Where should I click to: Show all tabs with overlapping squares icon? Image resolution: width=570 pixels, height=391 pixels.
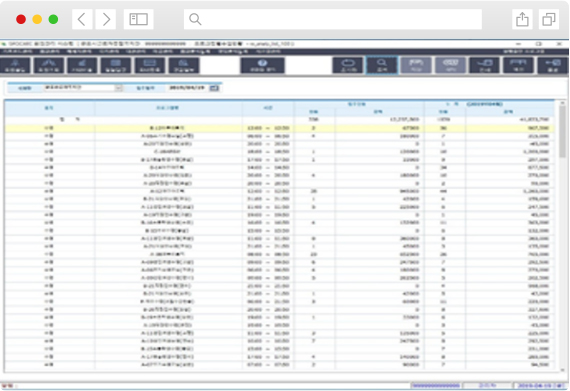pyautogui.click(x=549, y=19)
